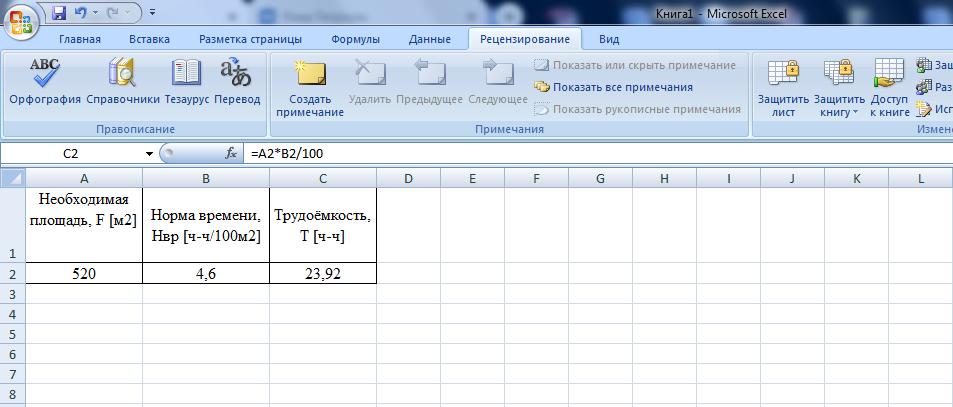This screenshot has height=407, width=953.
Task: Open the Вид tab
Action: click(x=609, y=39)
